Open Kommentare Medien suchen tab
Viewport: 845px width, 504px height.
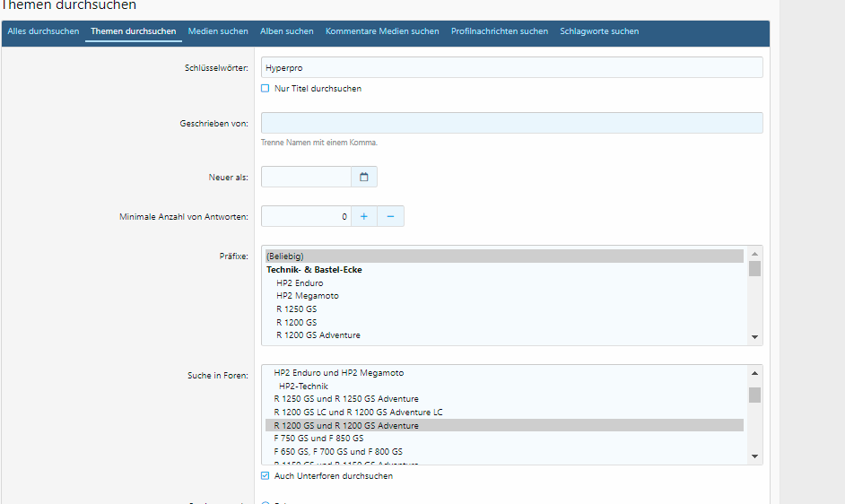[382, 31]
